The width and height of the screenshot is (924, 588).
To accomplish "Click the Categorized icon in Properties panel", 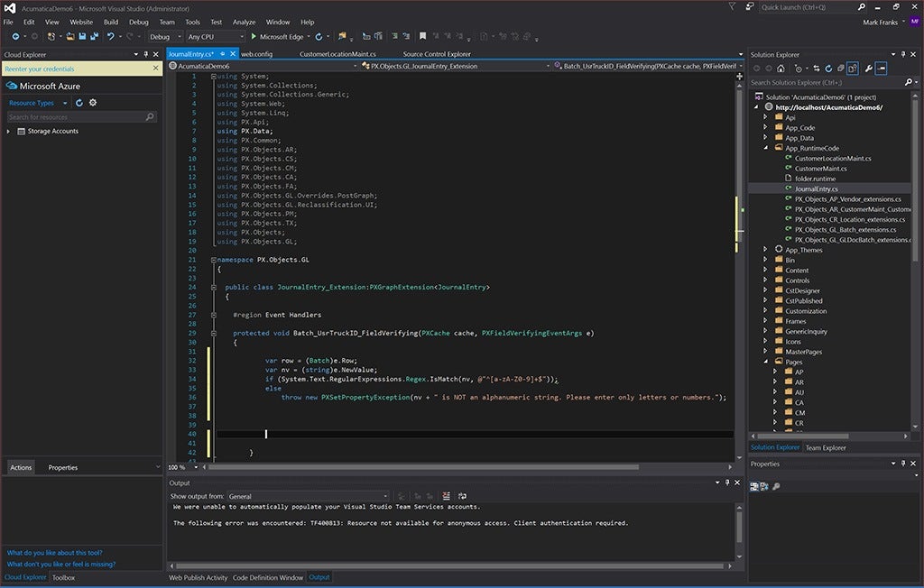I will point(753,486).
